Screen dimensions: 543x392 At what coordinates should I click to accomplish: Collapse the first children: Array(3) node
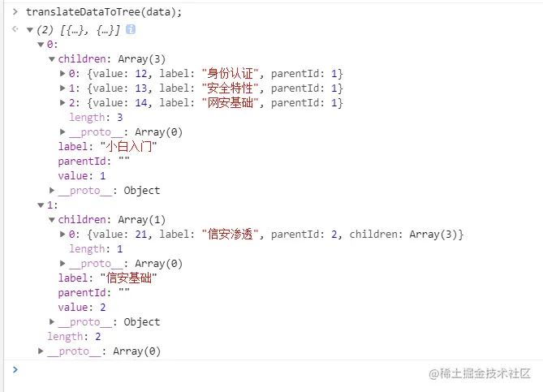click(x=52, y=59)
